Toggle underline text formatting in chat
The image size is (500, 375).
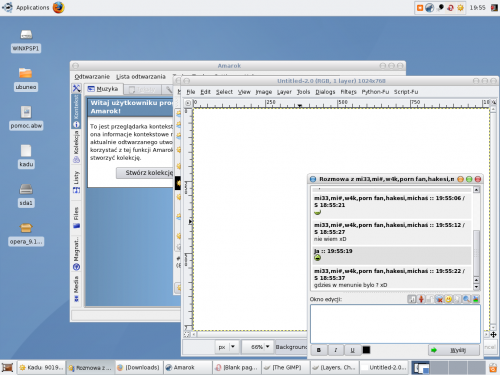pos(352,350)
